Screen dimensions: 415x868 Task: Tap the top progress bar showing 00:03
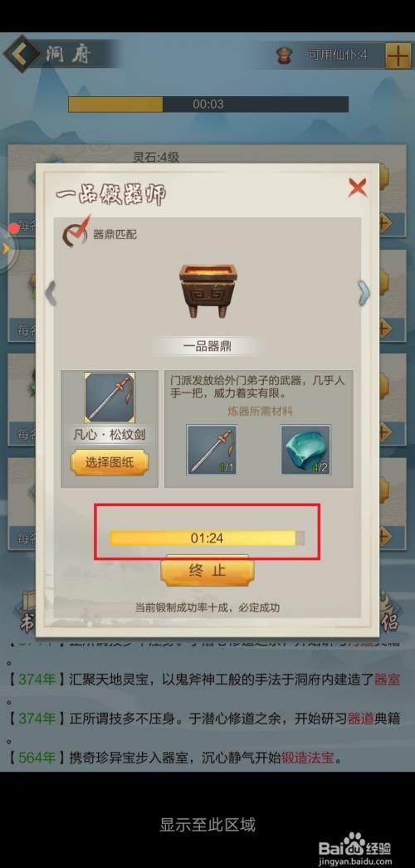tap(208, 104)
